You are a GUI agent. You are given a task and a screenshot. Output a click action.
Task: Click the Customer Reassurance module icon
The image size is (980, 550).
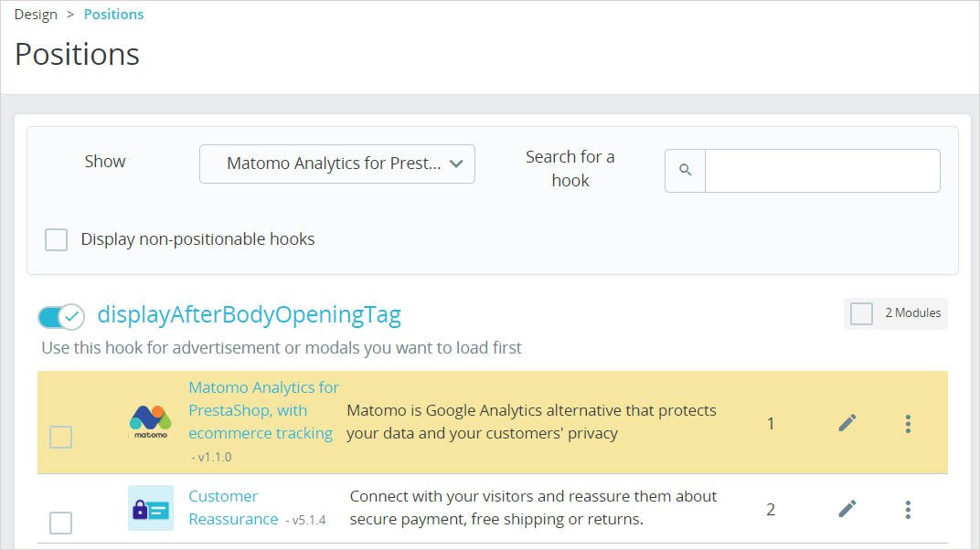[x=150, y=508]
